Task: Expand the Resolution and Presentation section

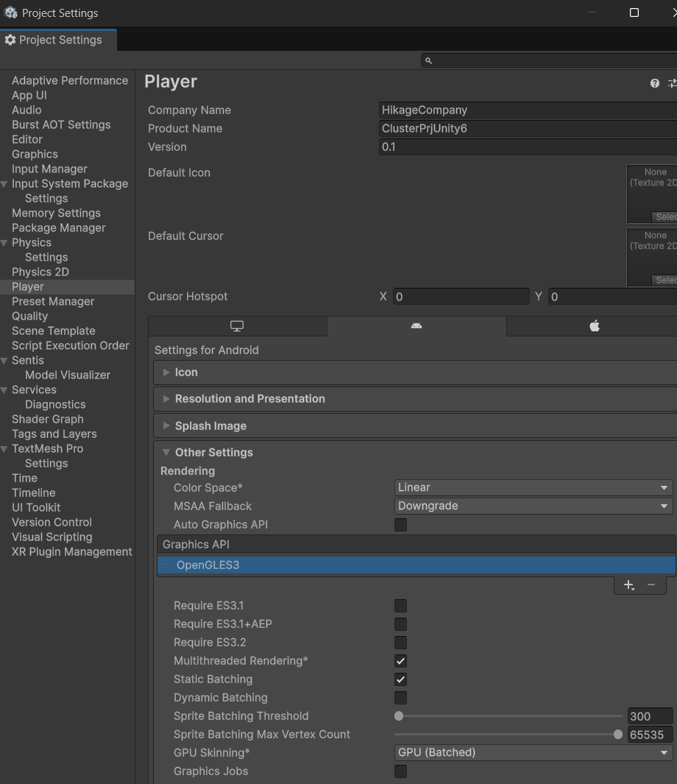Action: [249, 399]
